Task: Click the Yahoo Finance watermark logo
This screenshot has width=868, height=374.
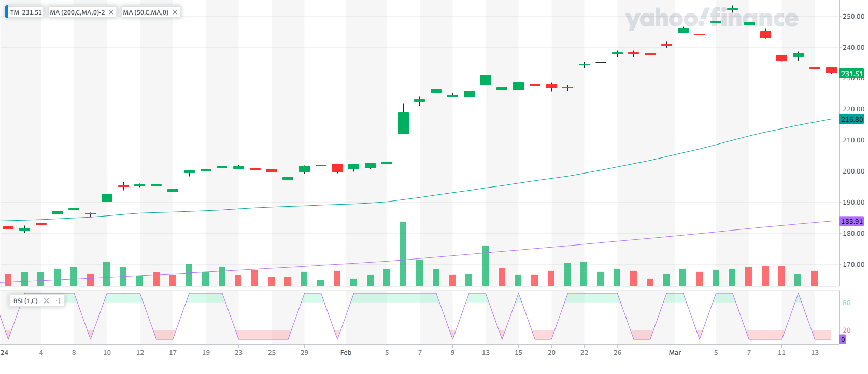Action: click(x=712, y=19)
